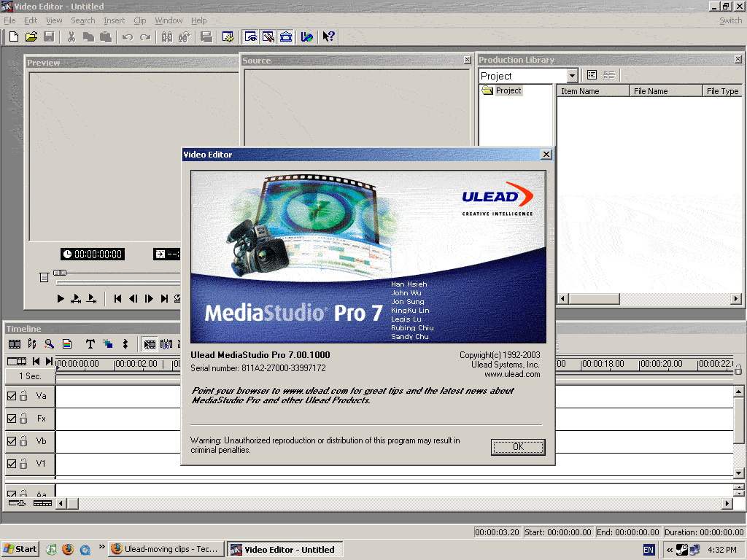Image resolution: width=747 pixels, height=560 pixels.
Task: Open the EN language indicator in tray
Action: pyautogui.click(x=649, y=550)
